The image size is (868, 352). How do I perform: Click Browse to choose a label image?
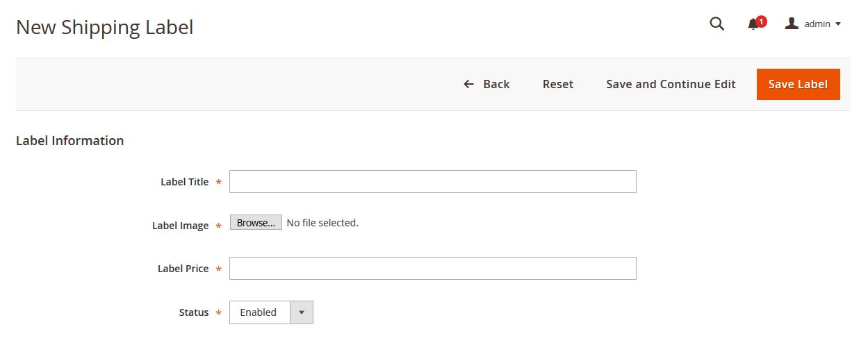tap(256, 223)
